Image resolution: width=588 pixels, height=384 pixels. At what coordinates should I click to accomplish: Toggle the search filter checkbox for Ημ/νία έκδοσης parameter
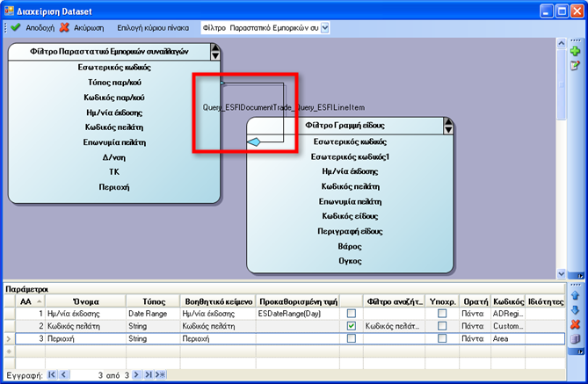(x=352, y=313)
